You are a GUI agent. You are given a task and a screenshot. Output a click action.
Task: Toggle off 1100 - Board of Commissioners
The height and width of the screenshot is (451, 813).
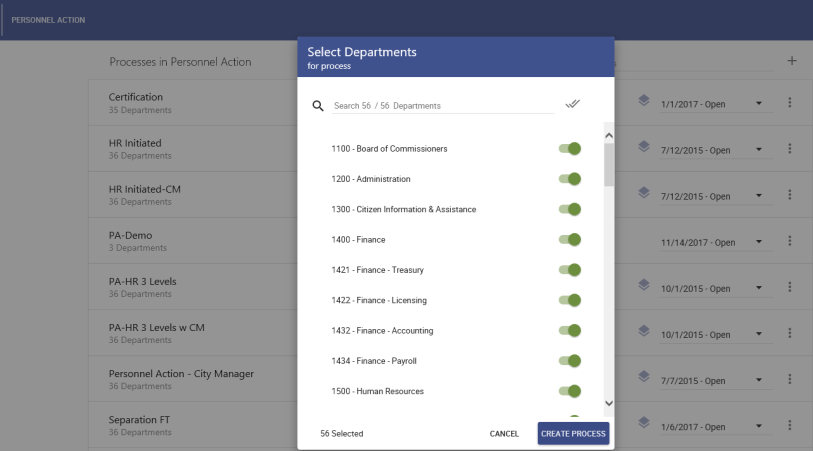pyautogui.click(x=570, y=149)
